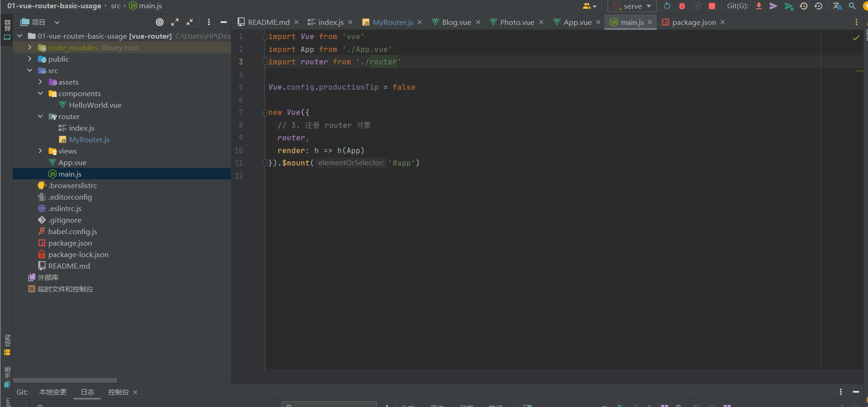Collapse the src folder
Screen dimensions: 868x407
coord(30,70)
